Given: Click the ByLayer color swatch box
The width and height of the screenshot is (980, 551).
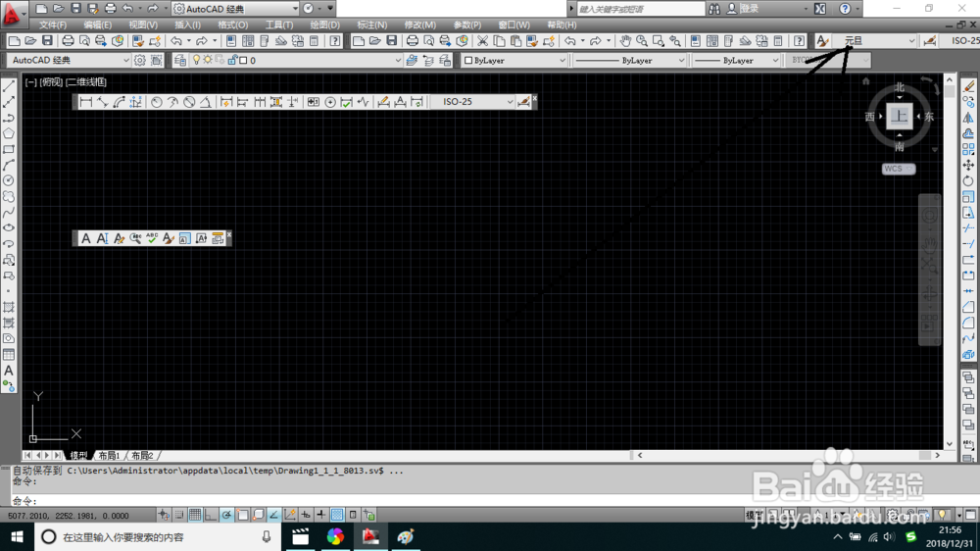Looking at the screenshot, I should [468, 61].
